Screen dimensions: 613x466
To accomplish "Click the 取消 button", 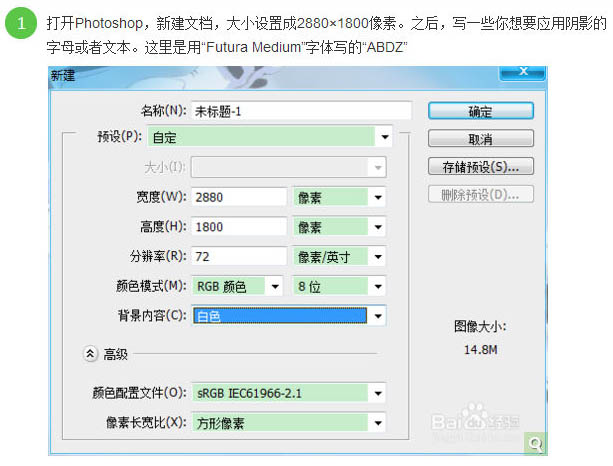I will pos(480,138).
